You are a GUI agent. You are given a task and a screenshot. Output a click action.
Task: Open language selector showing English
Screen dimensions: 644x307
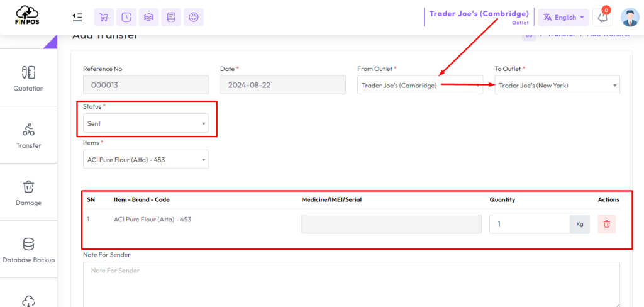(563, 17)
